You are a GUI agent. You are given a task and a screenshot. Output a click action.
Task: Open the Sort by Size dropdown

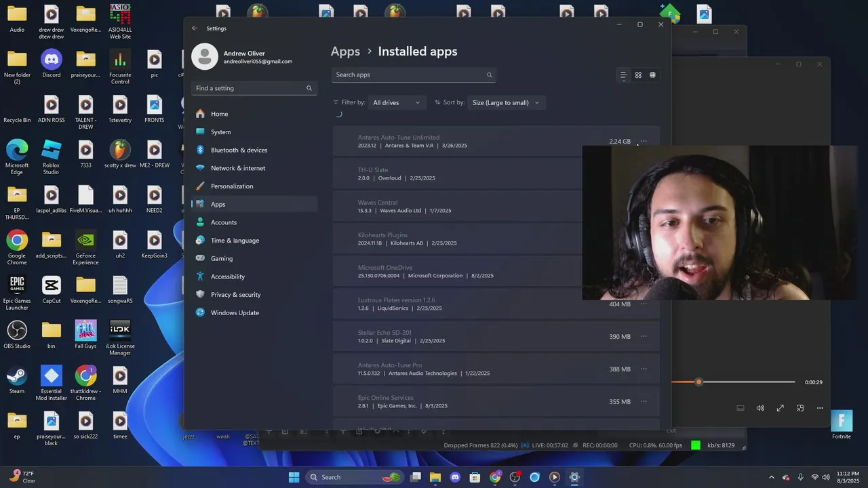[x=506, y=102]
